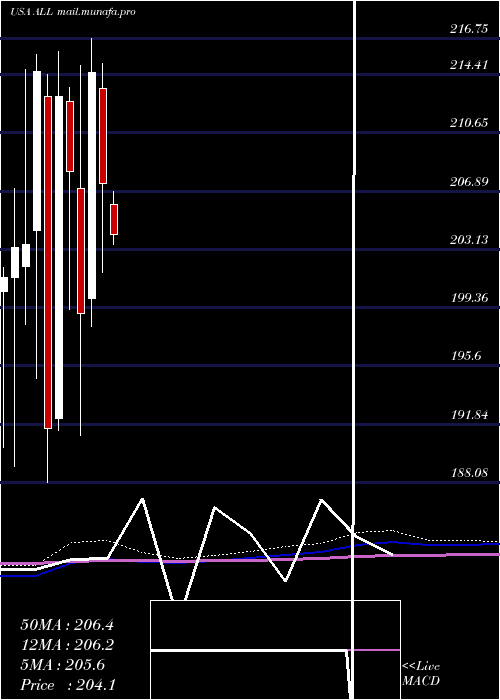
Task: Click the 206.89 price axis label
Action: click(469, 182)
